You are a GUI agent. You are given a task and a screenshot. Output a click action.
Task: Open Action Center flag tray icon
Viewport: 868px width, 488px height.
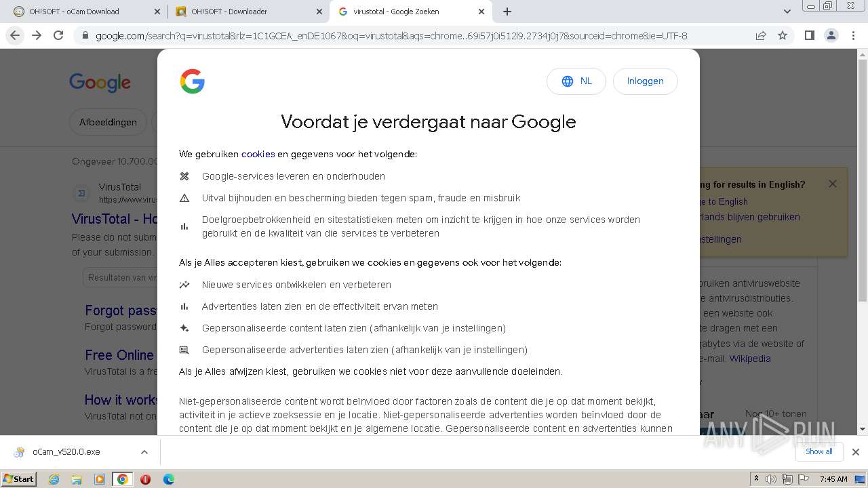click(804, 479)
